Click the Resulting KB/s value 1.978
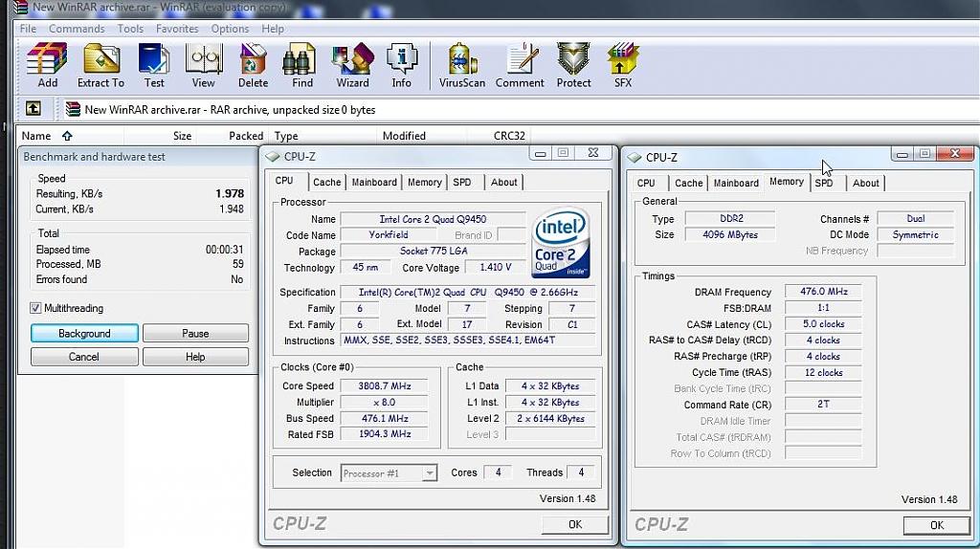 pos(230,193)
